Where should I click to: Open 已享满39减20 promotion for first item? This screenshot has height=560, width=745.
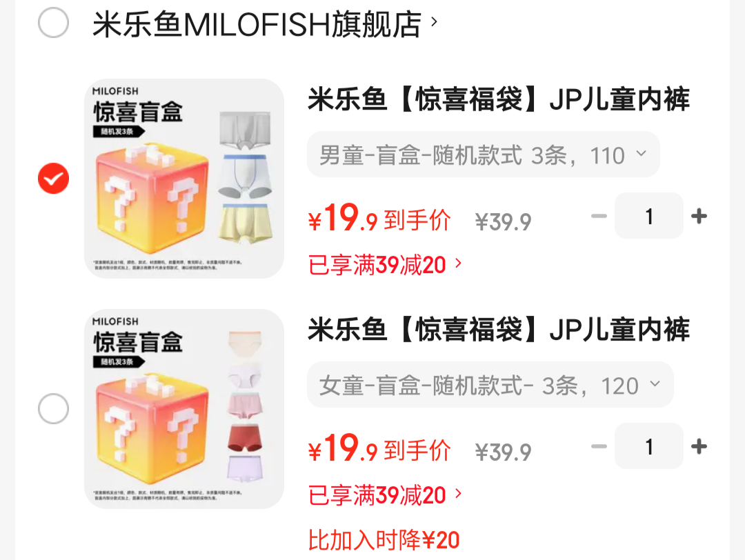click(x=385, y=265)
